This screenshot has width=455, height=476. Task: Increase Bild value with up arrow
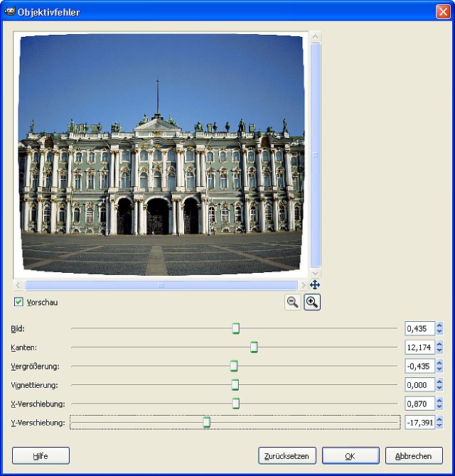(x=439, y=325)
